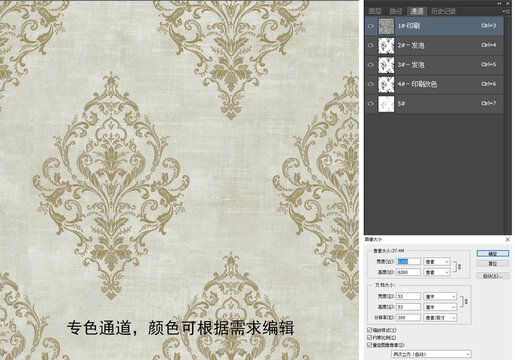
Task: Switch to the 路径 tab
Action: tap(396, 12)
